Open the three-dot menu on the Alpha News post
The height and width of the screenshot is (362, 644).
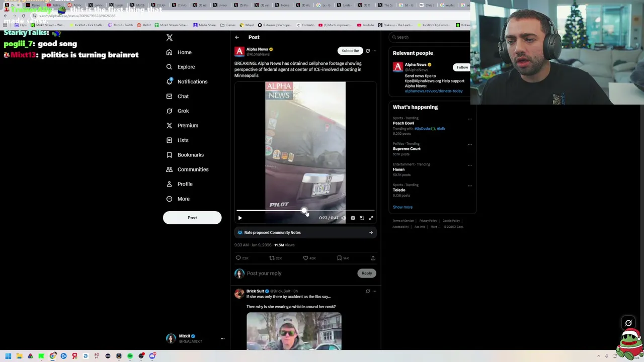click(x=374, y=51)
